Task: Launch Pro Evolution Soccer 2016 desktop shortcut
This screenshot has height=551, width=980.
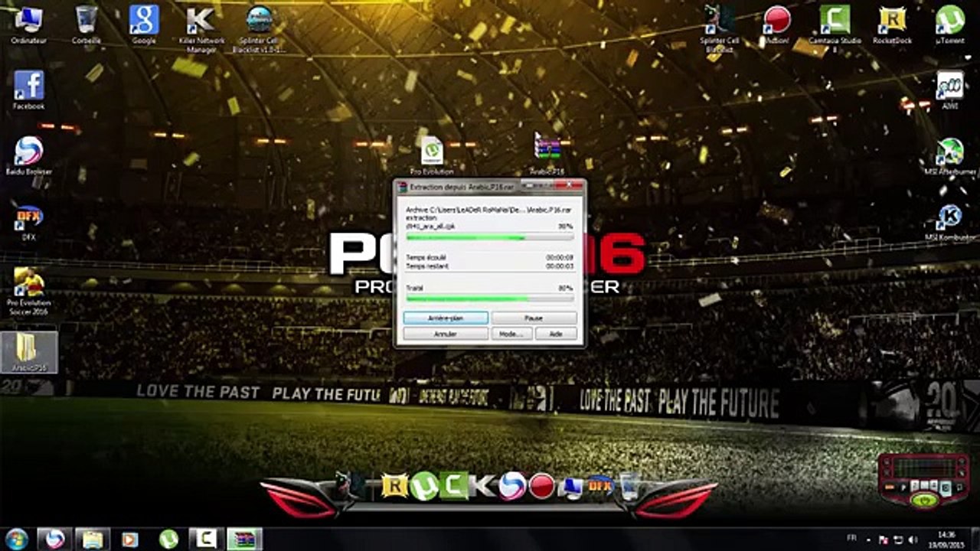Action: [x=28, y=292]
